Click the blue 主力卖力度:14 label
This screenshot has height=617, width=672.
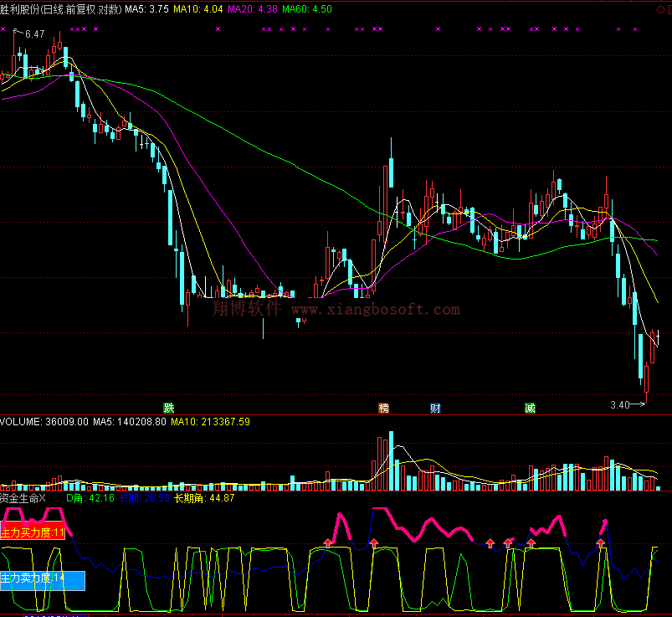[x=33, y=578]
